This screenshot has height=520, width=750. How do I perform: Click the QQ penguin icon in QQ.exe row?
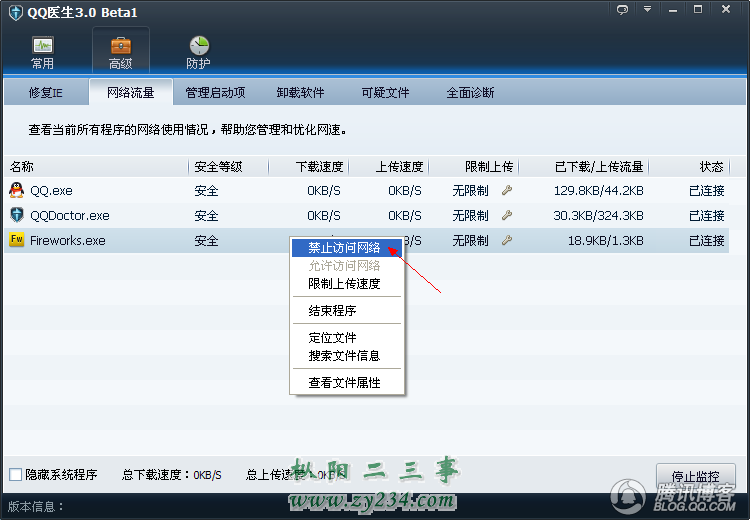[x=16, y=190]
